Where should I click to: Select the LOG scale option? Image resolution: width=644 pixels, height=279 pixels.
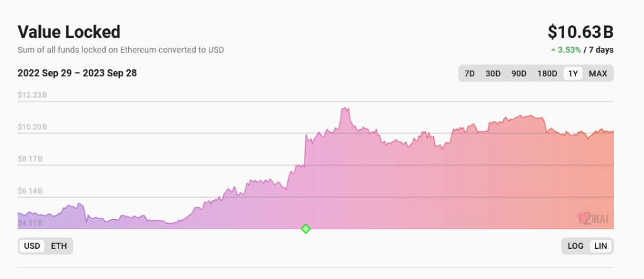(575, 246)
